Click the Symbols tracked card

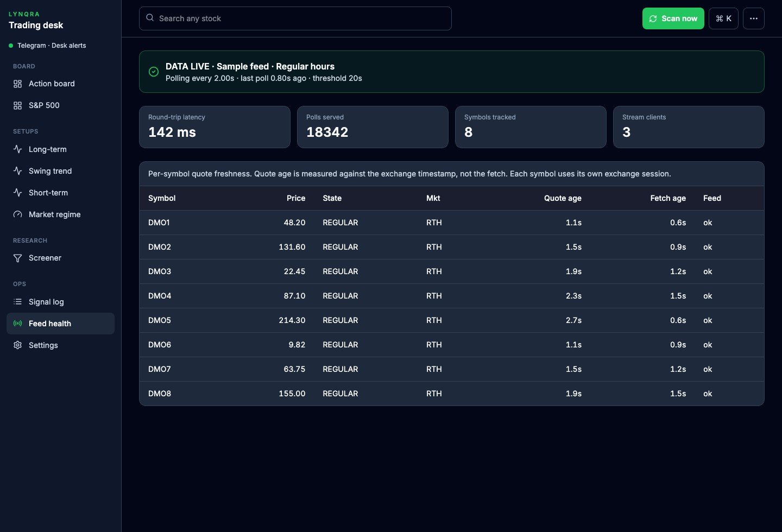[x=531, y=127]
